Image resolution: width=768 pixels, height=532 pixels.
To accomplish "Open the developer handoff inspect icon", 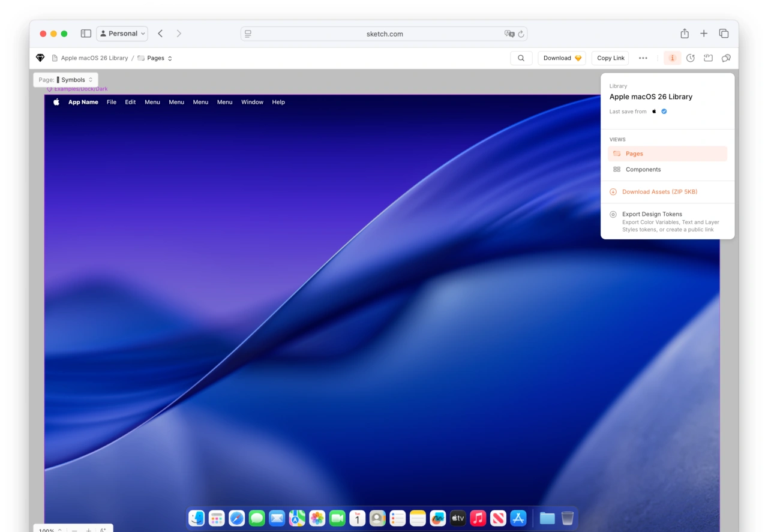I will coord(708,58).
